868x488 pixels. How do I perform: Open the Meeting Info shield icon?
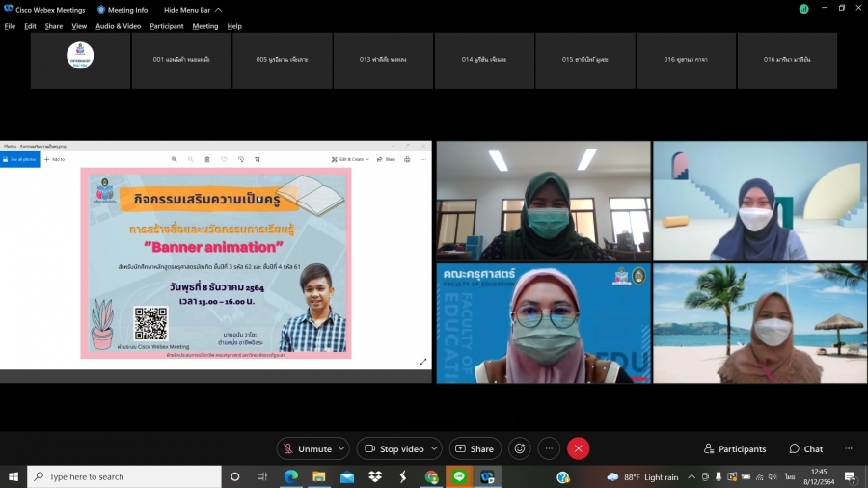pyautogui.click(x=101, y=10)
